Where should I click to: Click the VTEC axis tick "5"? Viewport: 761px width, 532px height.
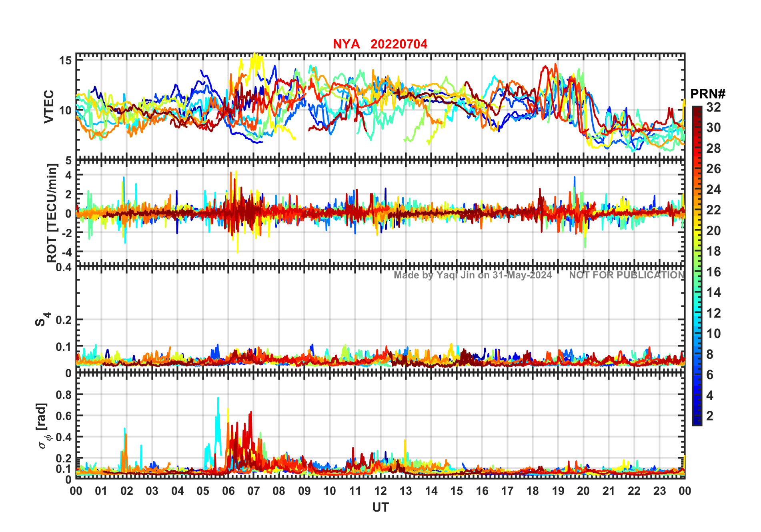pyautogui.click(x=69, y=161)
